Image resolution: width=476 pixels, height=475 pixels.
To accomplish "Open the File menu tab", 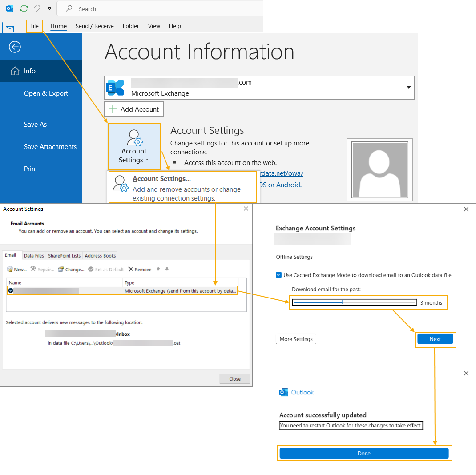I will tap(34, 26).
